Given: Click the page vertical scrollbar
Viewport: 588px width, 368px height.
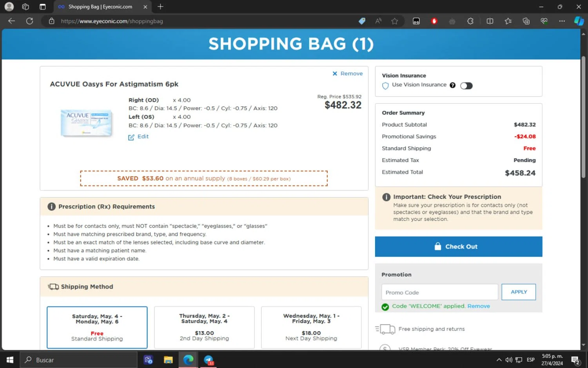Looking at the screenshot, I should coord(583,117).
